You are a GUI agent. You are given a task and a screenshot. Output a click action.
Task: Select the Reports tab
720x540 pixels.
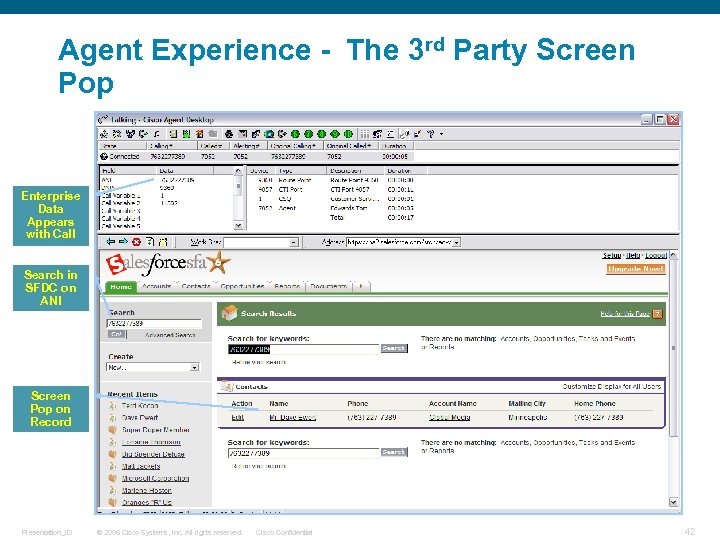point(287,286)
